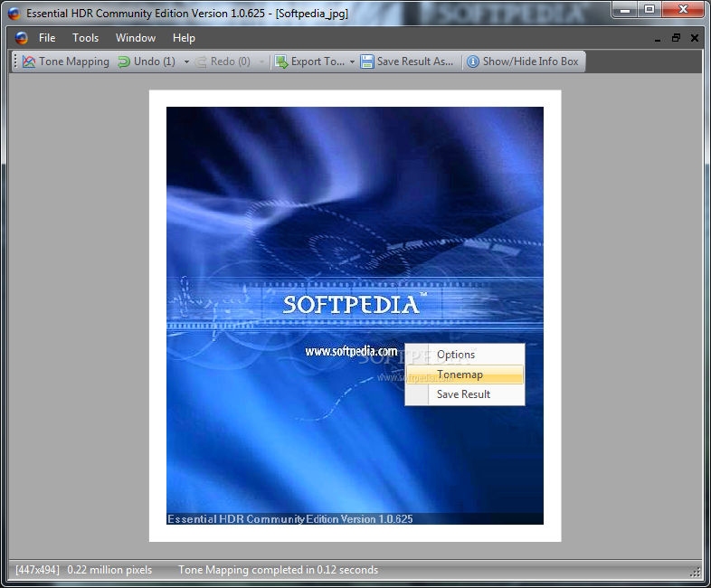Click the Export To... label
The width and height of the screenshot is (711, 588).
(318, 62)
